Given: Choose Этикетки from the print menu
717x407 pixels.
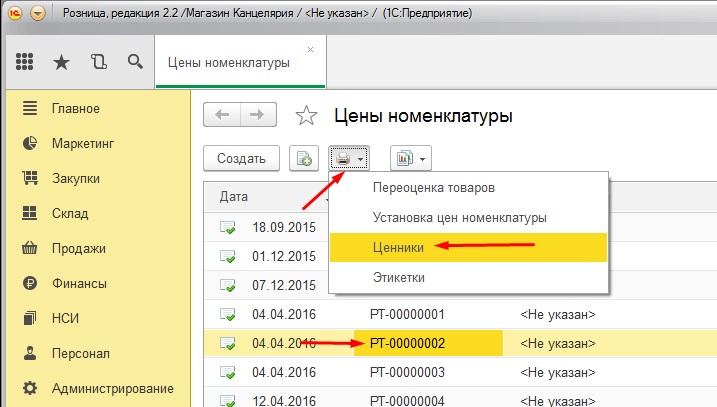Looking at the screenshot, I should (x=469, y=278).
